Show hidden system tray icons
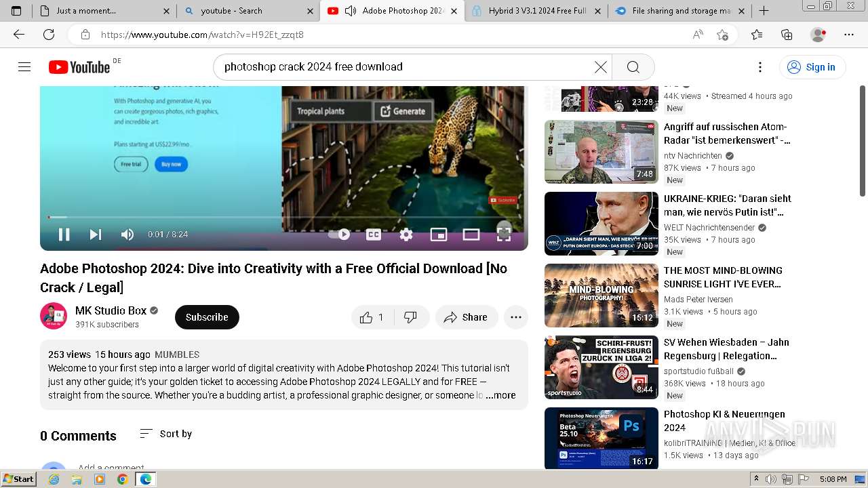This screenshot has height=488, width=868. tap(756, 479)
